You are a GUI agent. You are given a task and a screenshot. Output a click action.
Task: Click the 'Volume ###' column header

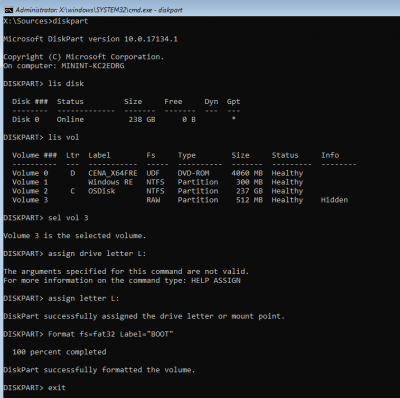tap(35, 155)
